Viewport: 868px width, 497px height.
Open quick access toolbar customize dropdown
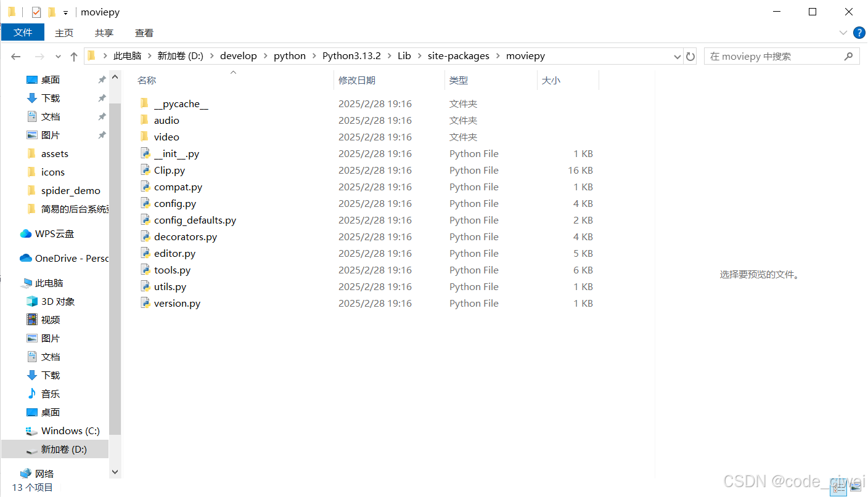[x=65, y=12]
